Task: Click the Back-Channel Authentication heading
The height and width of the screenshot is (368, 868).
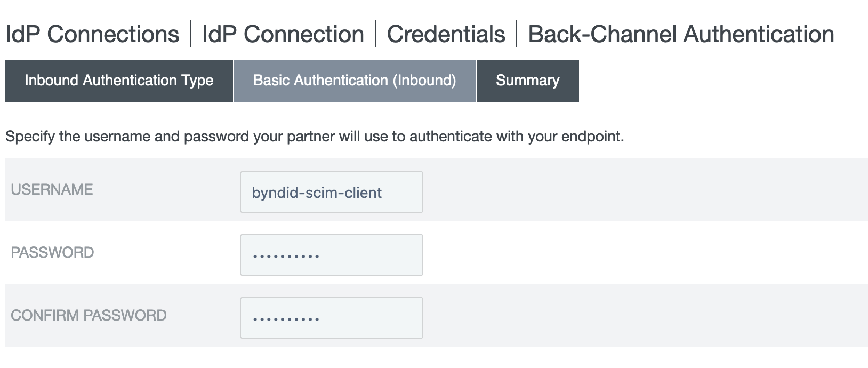Action: [x=681, y=34]
